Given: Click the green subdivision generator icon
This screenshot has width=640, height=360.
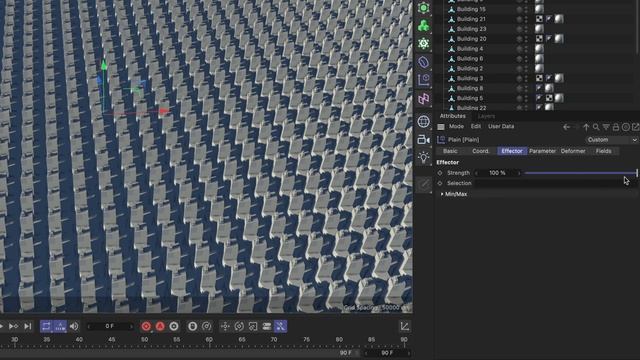Looking at the screenshot, I should click(424, 8).
